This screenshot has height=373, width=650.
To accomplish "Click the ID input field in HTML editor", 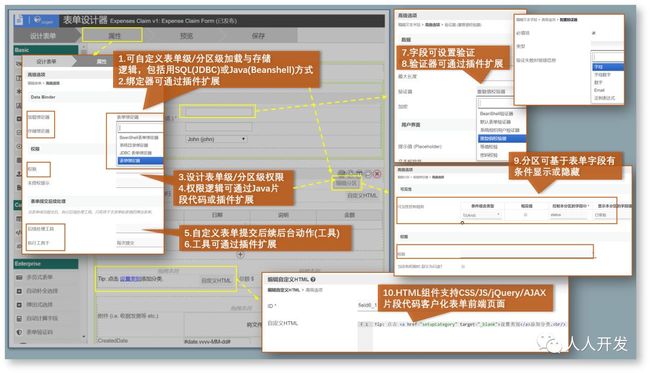I will pyautogui.click(x=367, y=305).
